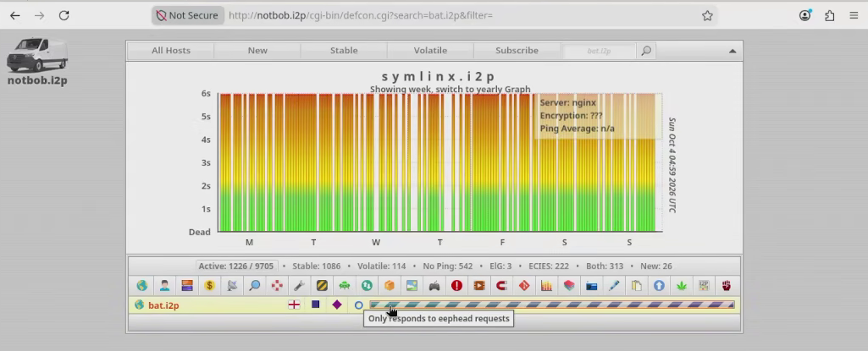Click the magnifier search submit button

pyautogui.click(x=646, y=51)
